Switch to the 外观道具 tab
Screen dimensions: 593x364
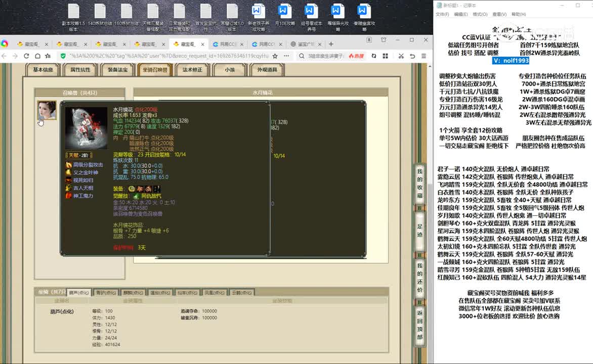(267, 70)
